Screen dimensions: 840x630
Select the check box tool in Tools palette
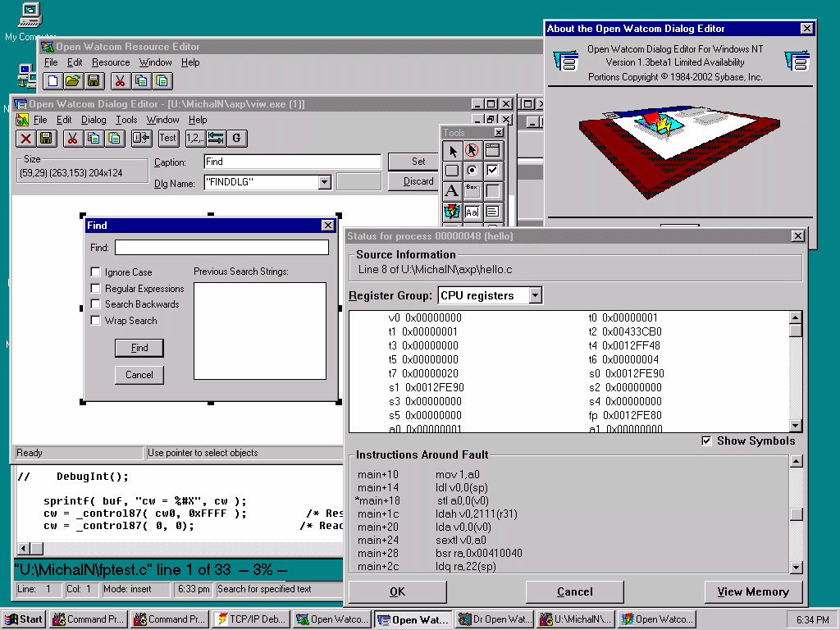pos(492,171)
